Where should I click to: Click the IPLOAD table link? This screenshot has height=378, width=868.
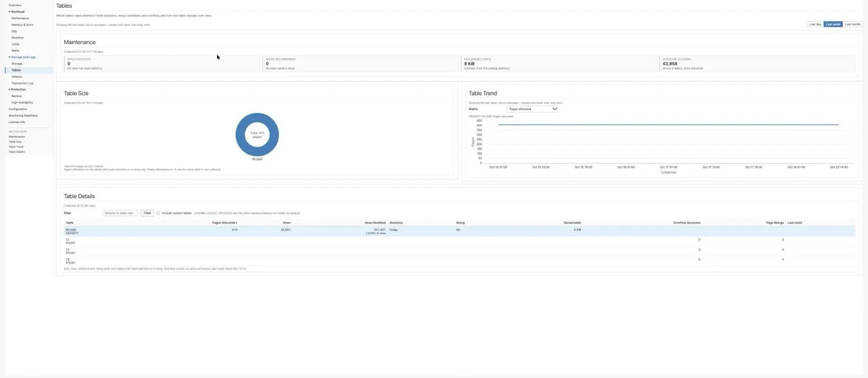click(71, 229)
